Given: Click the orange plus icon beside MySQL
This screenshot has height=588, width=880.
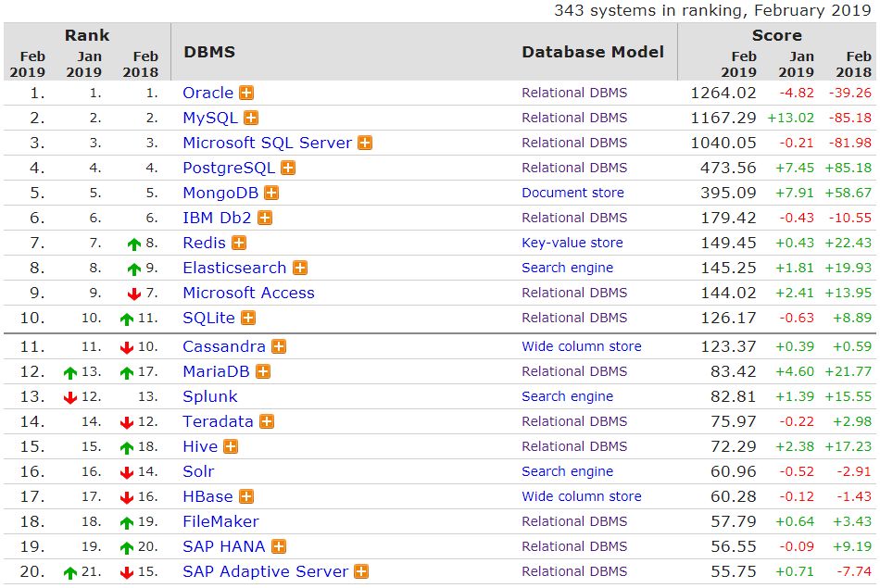Looking at the screenshot, I should (251, 118).
